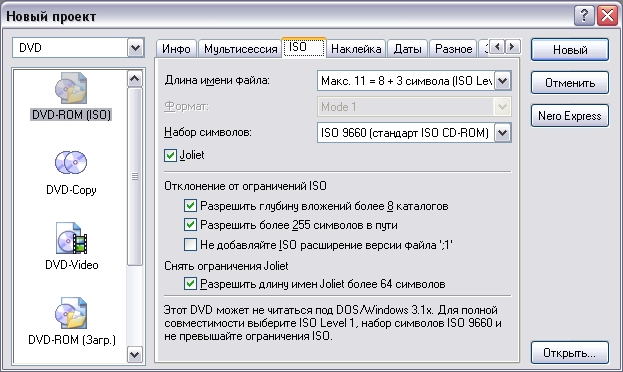Screen dimensions: 623x372
Task: Toggle the Joliet checkbox
Action: click(x=170, y=155)
